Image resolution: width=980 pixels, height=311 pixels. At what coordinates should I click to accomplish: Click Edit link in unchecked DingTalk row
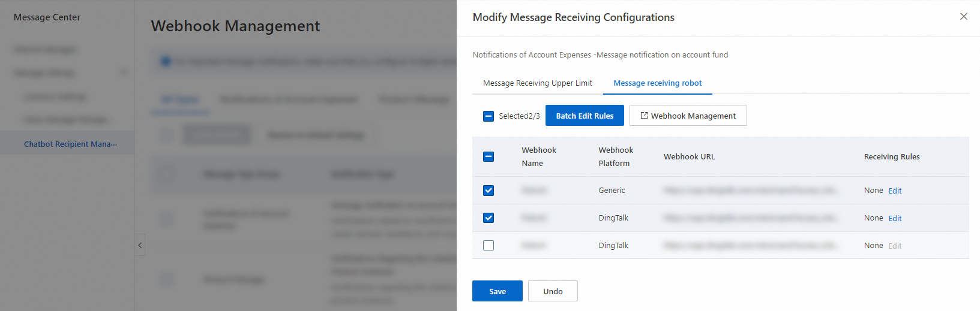[x=895, y=246]
